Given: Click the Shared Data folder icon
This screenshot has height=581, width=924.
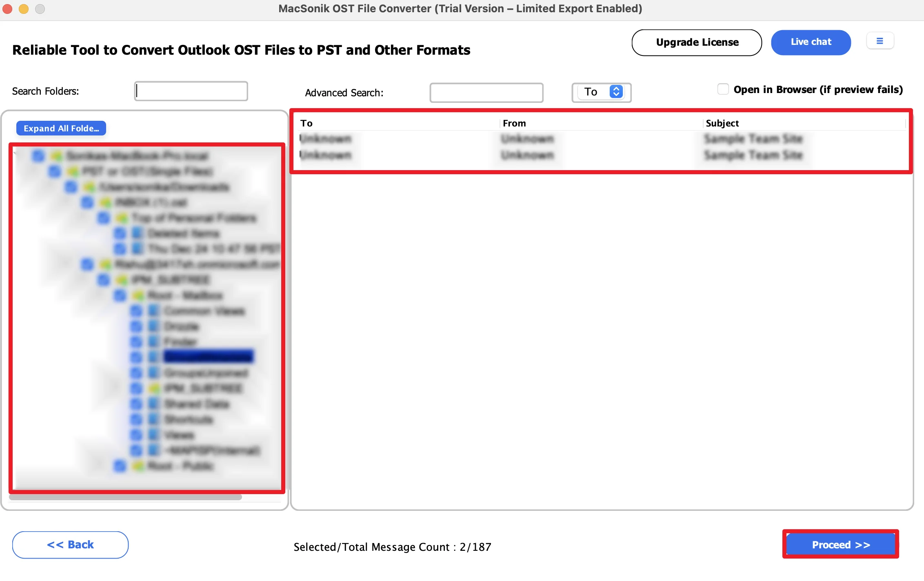Looking at the screenshot, I should (153, 404).
